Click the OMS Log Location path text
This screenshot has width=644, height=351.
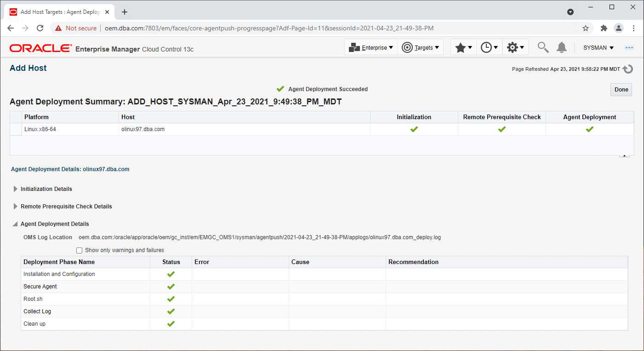260,237
